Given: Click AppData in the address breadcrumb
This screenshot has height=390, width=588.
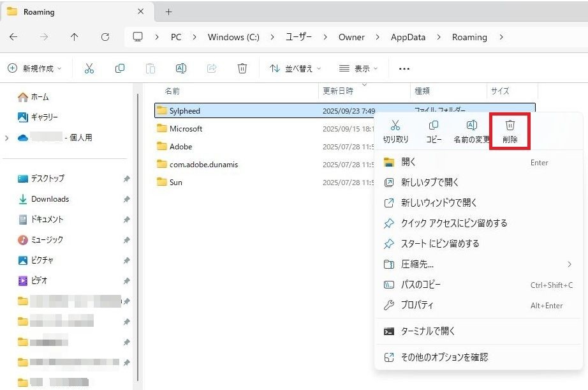Looking at the screenshot, I should point(408,37).
